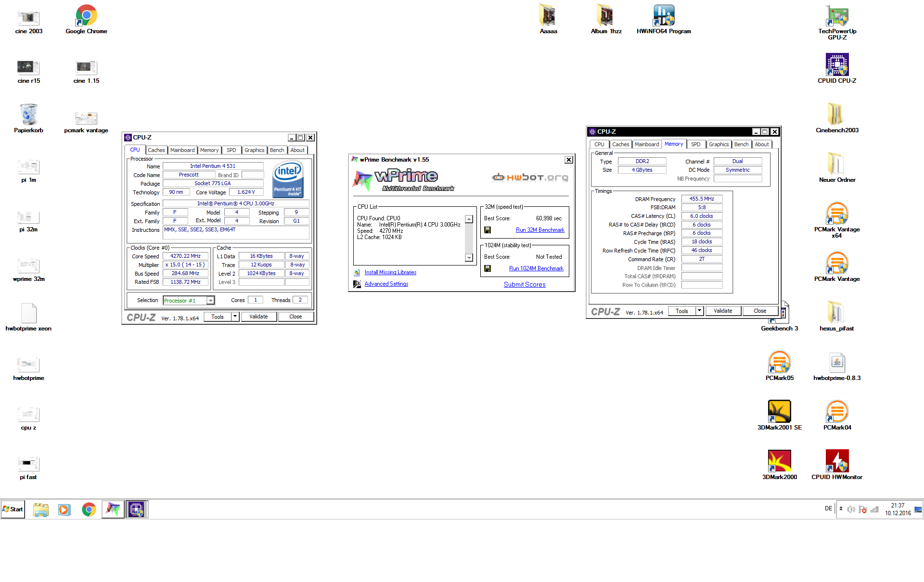This screenshot has height=582, width=924.
Task: Open Windows Explorer from taskbar
Action: coord(41,509)
